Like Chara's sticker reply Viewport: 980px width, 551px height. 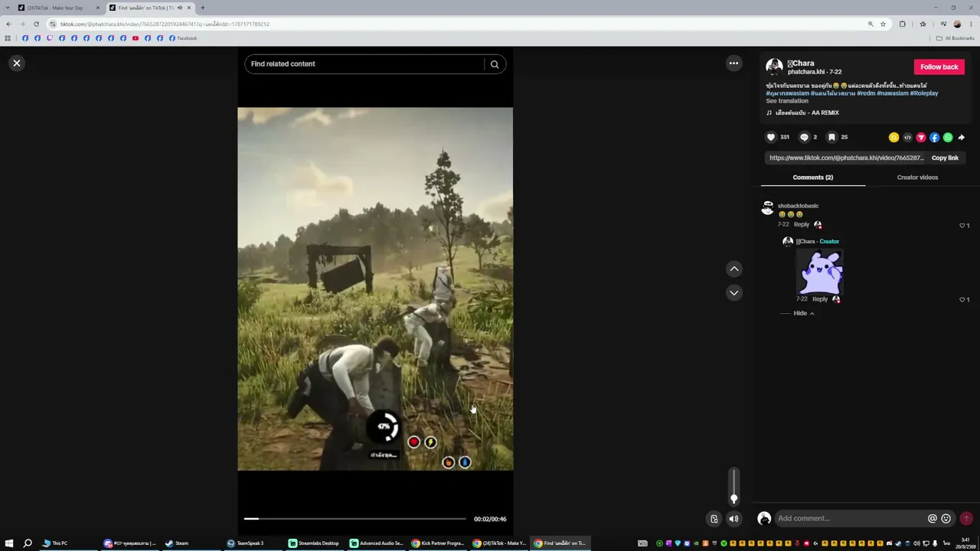[x=962, y=300]
